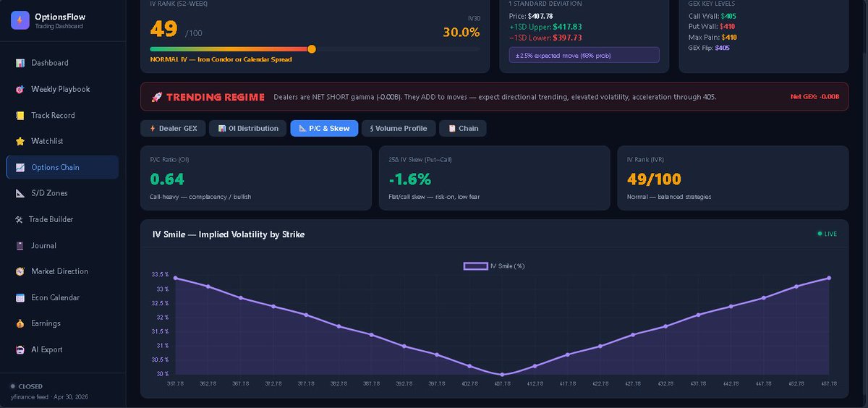Click the Net GEX -0.00B label
The height and width of the screenshot is (408, 868).
pos(815,97)
